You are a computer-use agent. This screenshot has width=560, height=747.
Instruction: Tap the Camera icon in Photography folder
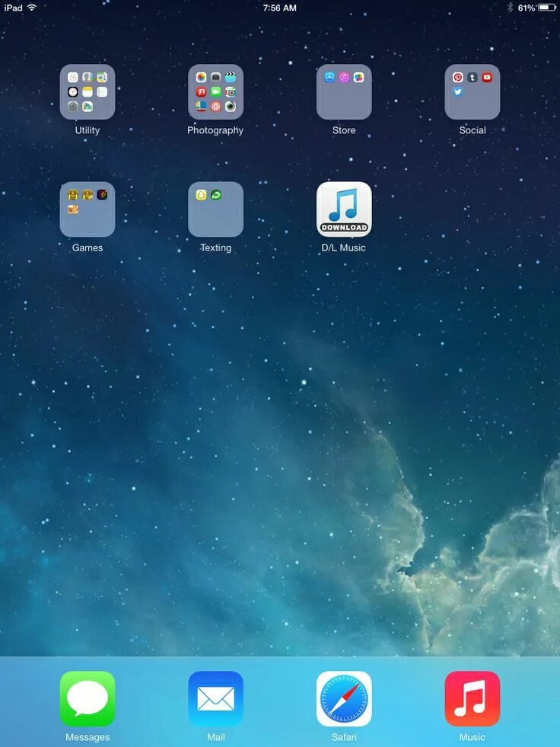(x=216, y=77)
